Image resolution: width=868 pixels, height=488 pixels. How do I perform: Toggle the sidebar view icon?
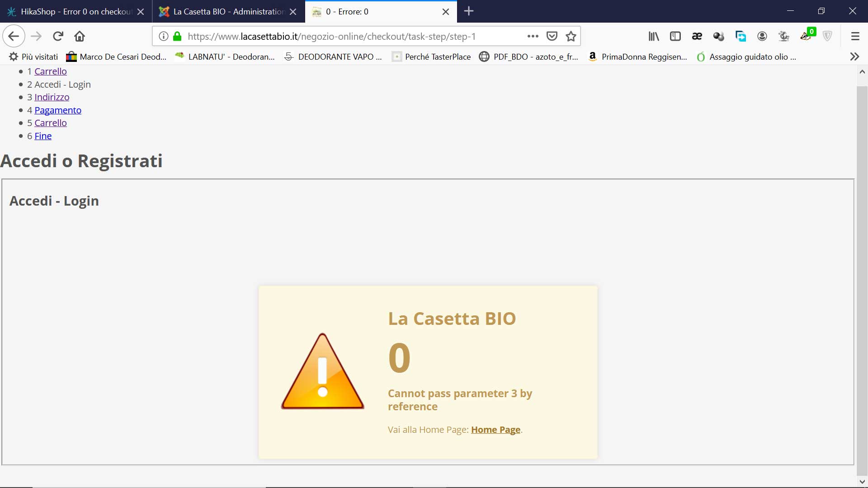click(675, 36)
